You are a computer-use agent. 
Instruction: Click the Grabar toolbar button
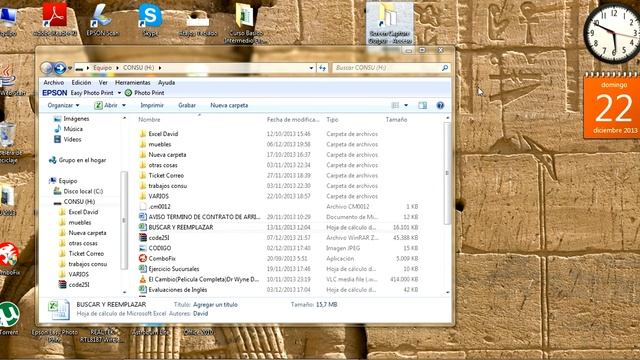187,105
